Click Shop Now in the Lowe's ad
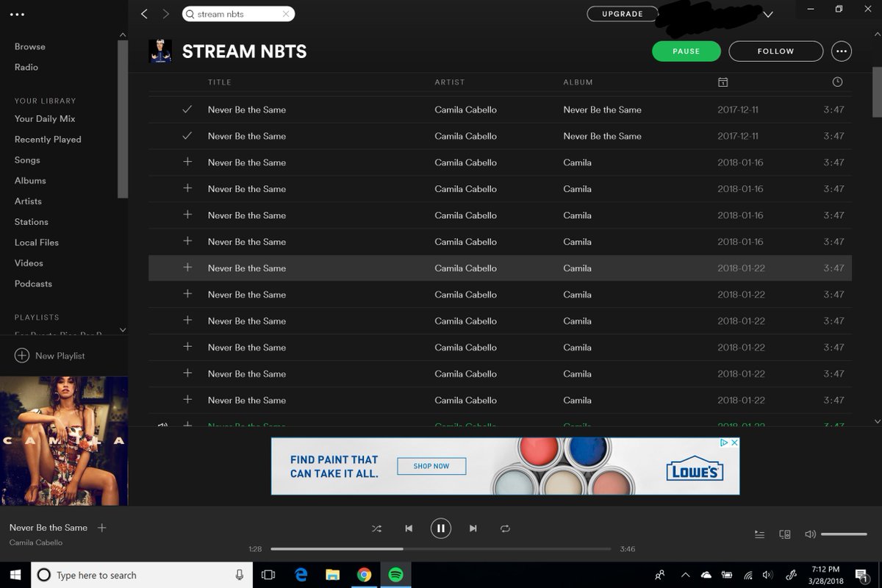 tap(431, 466)
